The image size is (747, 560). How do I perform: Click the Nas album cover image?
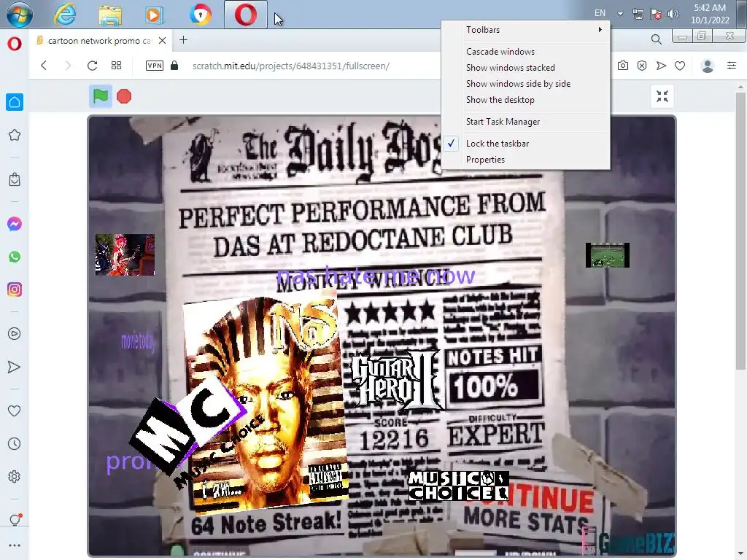(265, 402)
